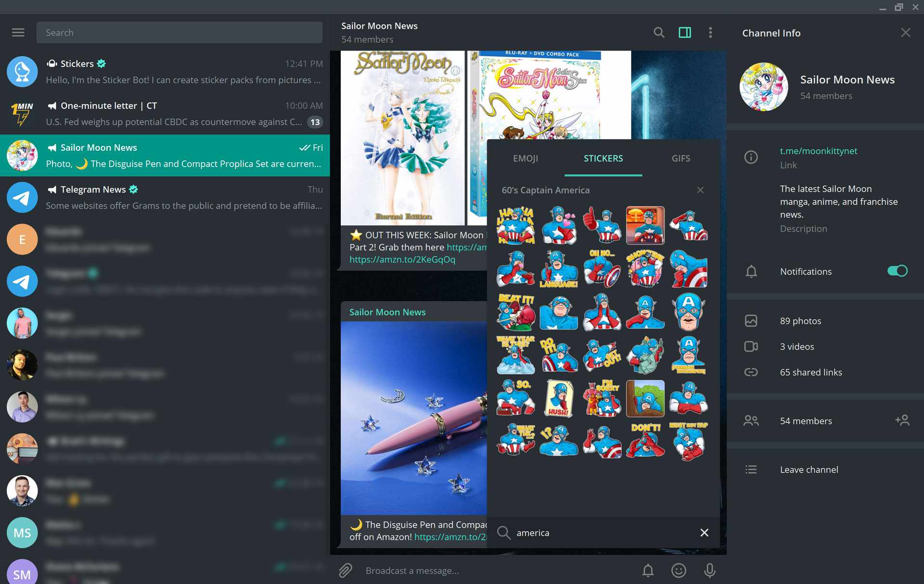Switch to the STICKERS tab
This screenshot has width=924, height=584.
tap(603, 158)
